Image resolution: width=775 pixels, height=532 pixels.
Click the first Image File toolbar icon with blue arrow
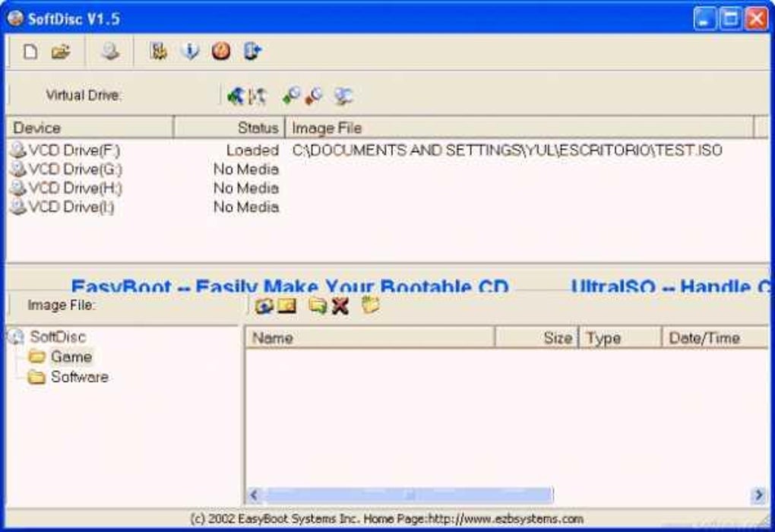click(x=264, y=306)
